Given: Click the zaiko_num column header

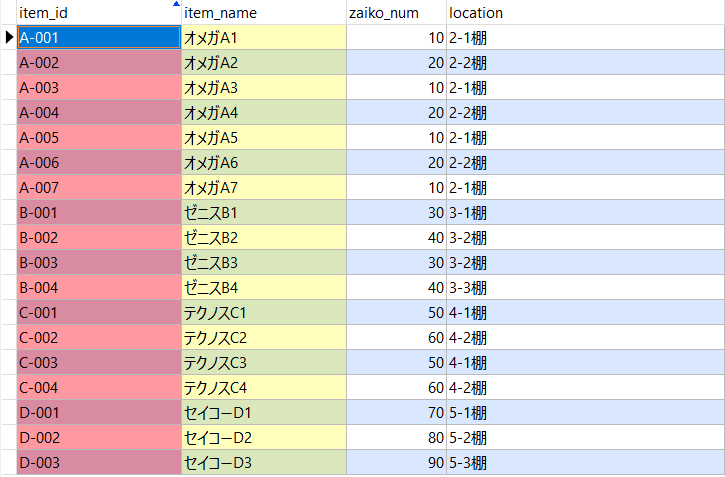Looking at the screenshot, I should (396, 12).
